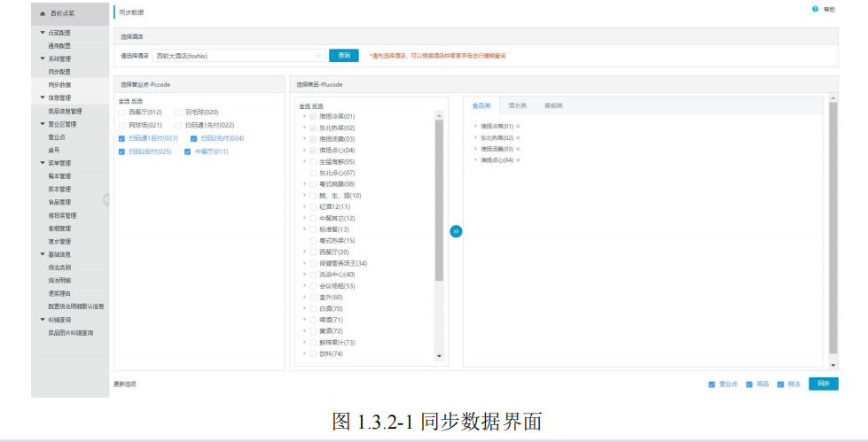Open 酒水管理 in the sidebar
Screen dimensions: 868x442
(59, 242)
